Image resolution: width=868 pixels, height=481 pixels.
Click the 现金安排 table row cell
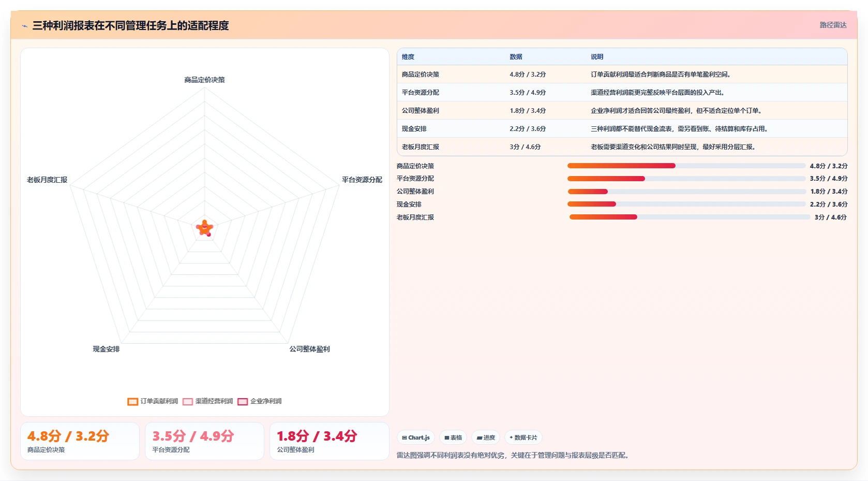pos(414,129)
